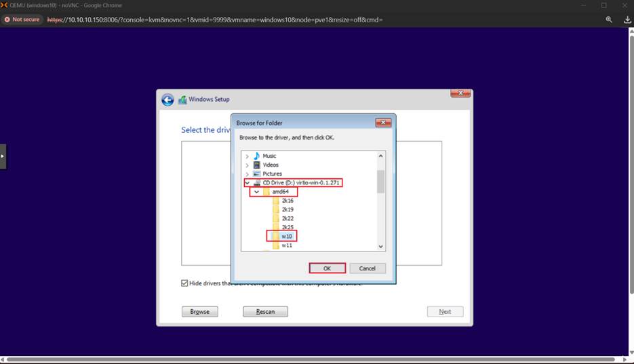634x364 pixels.
Task: Expand the Music folder node
Action: tap(247, 156)
